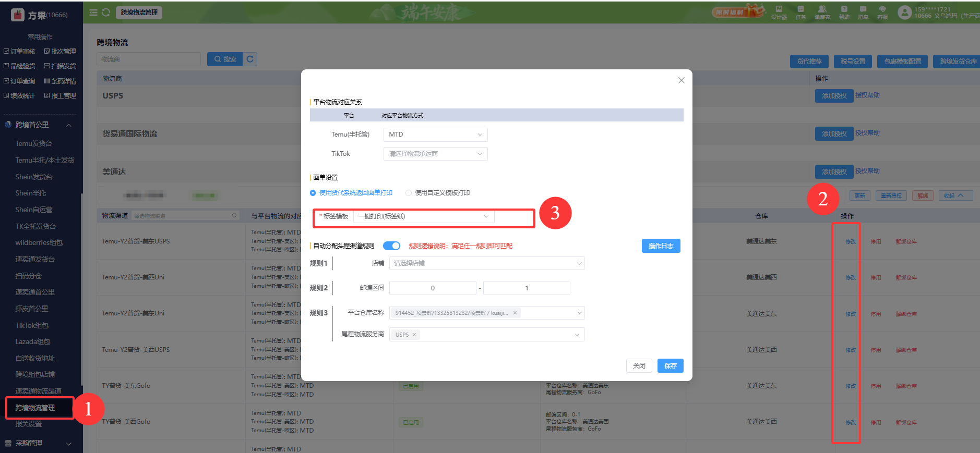This screenshot has width=980, height=453.
Task: Click the blue 搜索 button
Action: (x=225, y=59)
